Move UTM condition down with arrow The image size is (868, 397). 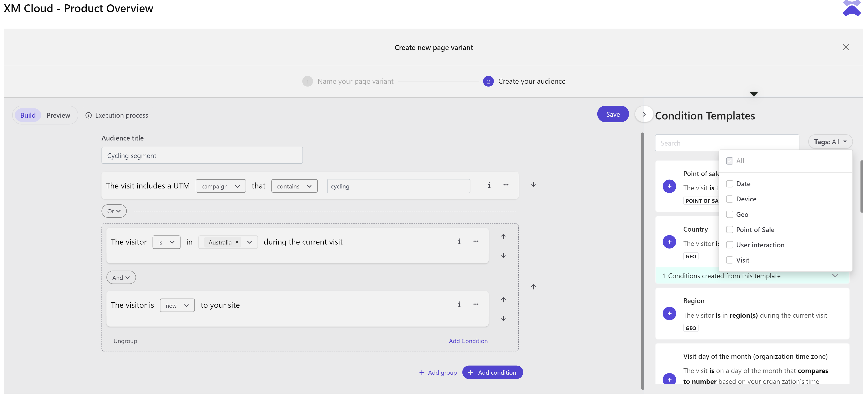point(533,185)
